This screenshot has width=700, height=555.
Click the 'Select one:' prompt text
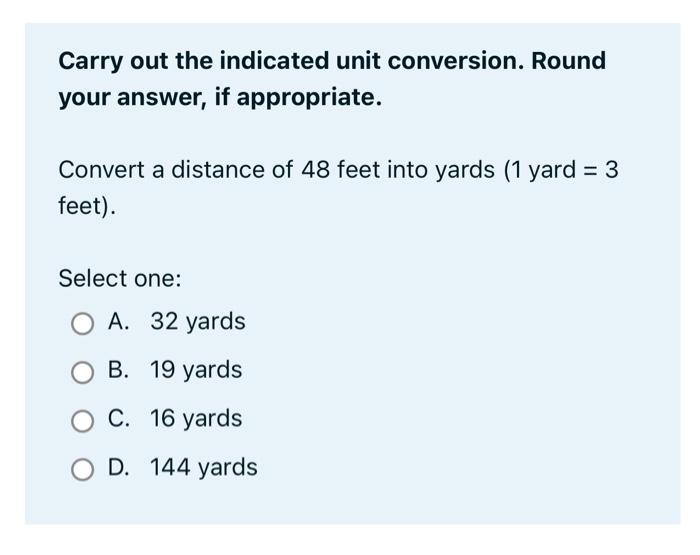(120, 279)
